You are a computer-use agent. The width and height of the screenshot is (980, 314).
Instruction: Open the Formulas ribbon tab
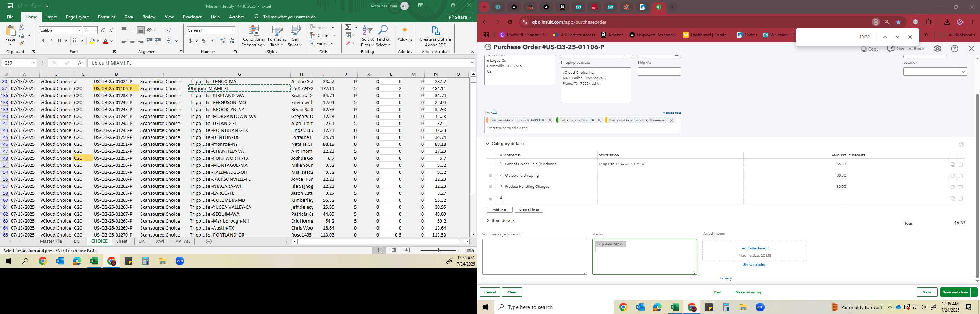[107, 17]
